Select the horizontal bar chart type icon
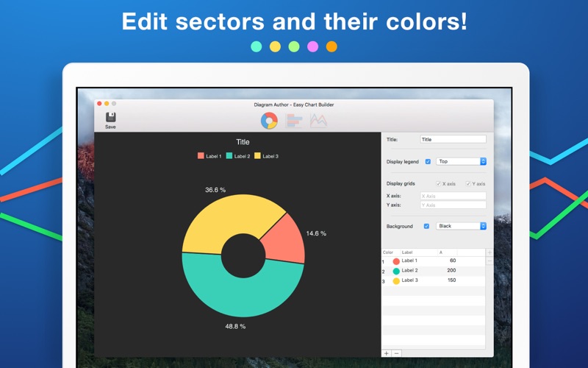Viewport: 588px width, 368px height. tap(294, 121)
